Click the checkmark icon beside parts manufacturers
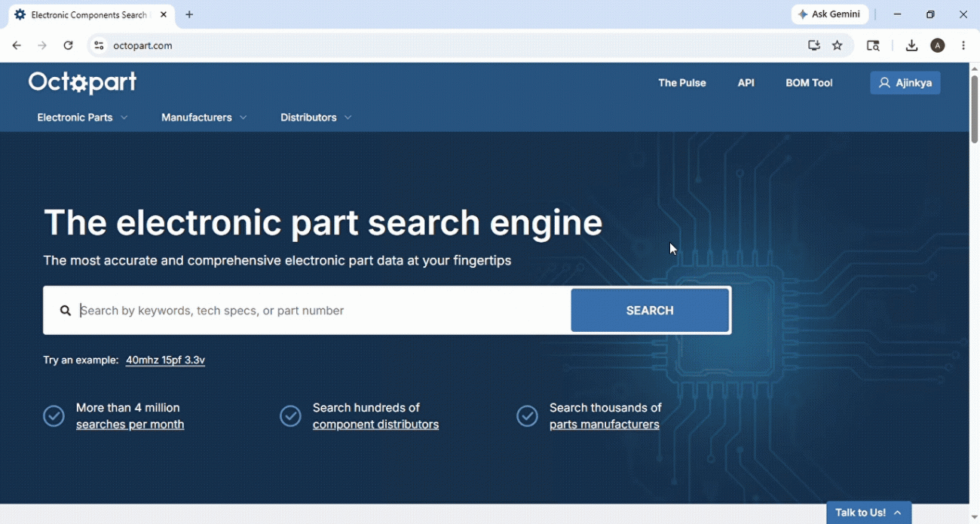Viewport: 980px width, 524px height. [527, 415]
